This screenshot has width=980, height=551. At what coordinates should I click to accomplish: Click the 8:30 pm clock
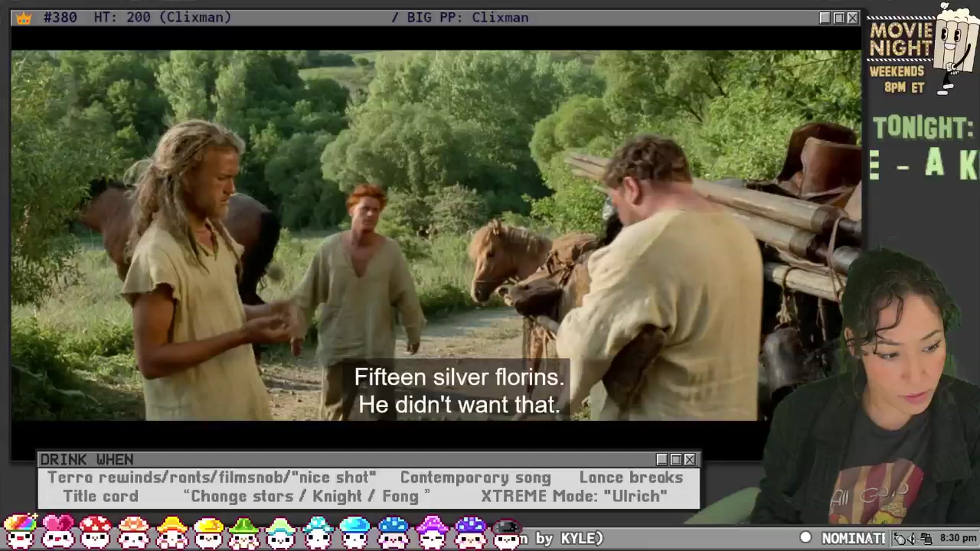click(958, 538)
